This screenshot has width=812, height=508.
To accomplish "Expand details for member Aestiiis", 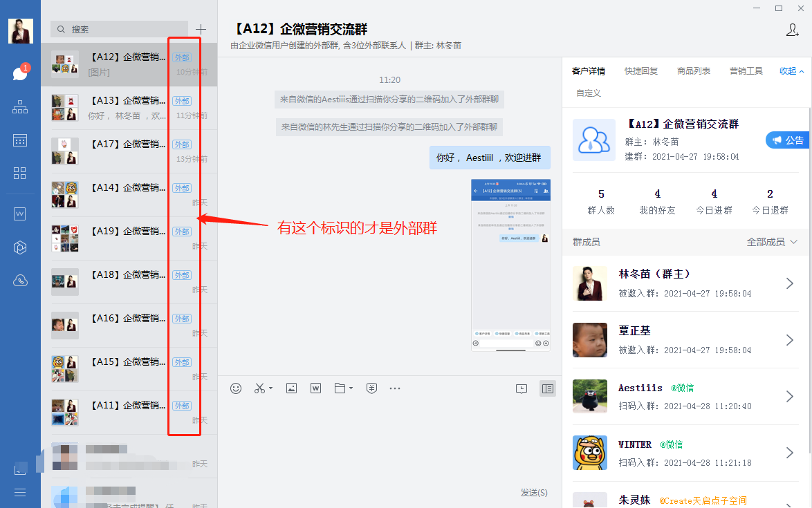I will (x=789, y=396).
